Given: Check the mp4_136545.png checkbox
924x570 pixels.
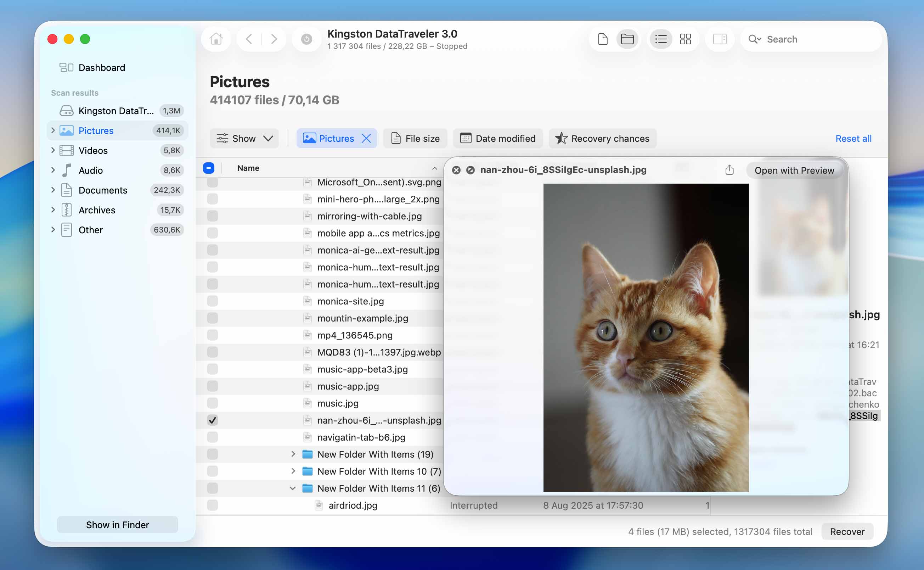Looking at the screenshot, I should (x=213, y=335).
